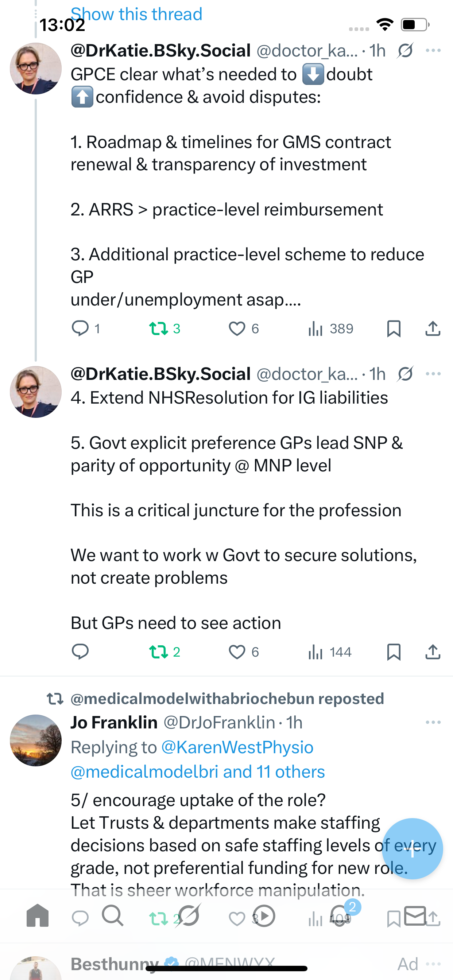
Task: Share the first DrKatie tweet
Action: (x=433, y=328)
